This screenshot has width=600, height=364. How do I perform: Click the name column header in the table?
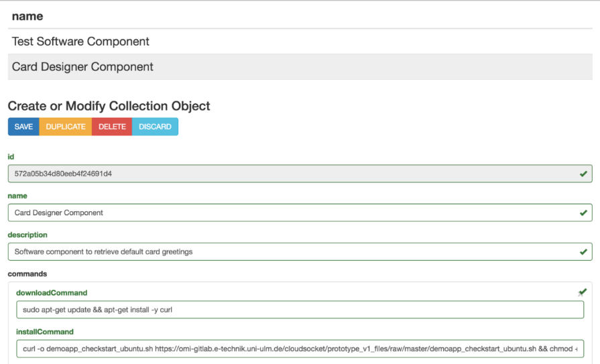click(x=27, y=16)
